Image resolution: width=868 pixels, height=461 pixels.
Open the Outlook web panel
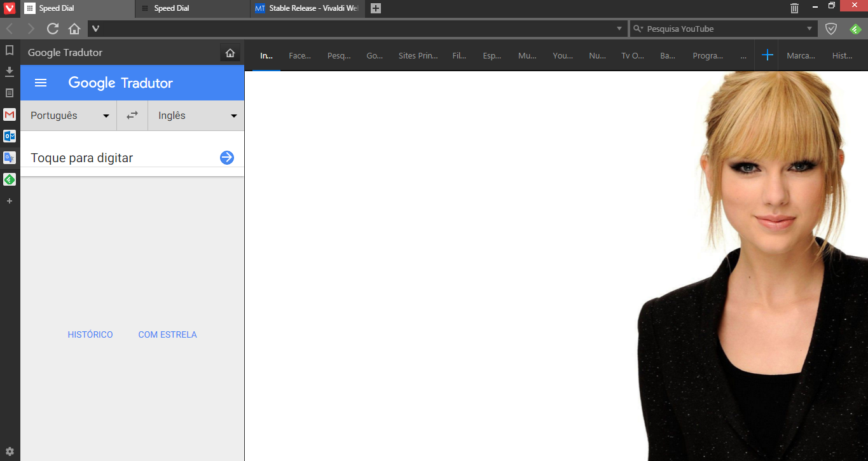click(x=10, y=136)
